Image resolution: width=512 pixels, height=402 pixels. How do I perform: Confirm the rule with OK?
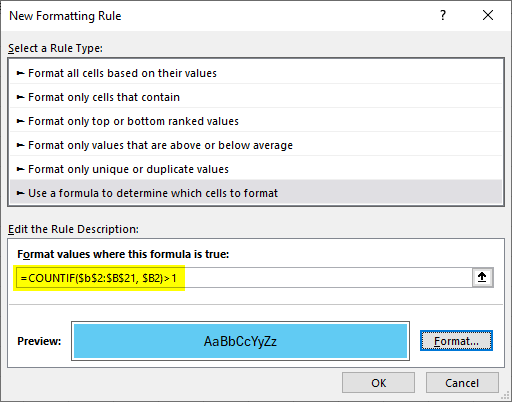tap(378, 383)
